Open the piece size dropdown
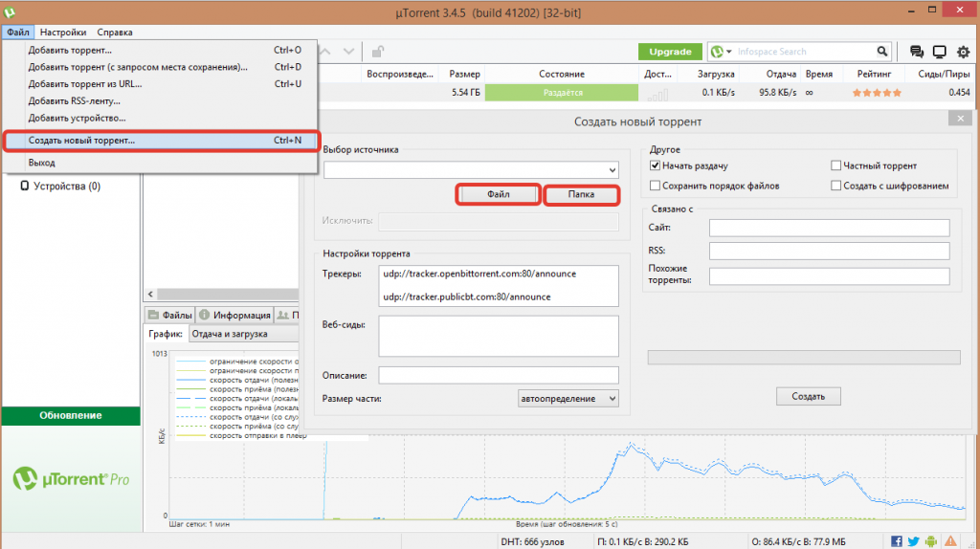Image resolution: width=980 pixels, height=549 pixels. click(x=568, y=399)
